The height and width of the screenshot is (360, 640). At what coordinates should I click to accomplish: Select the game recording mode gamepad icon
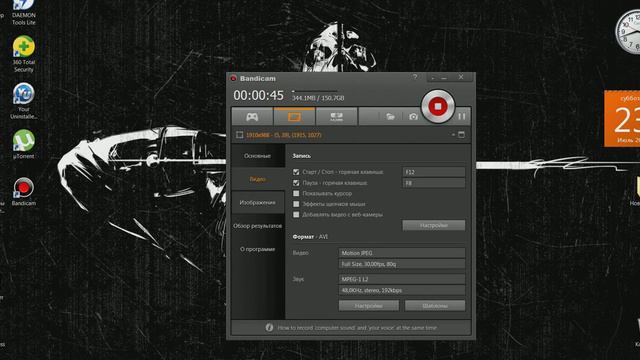pyautogui.click(x=252, y=117)
